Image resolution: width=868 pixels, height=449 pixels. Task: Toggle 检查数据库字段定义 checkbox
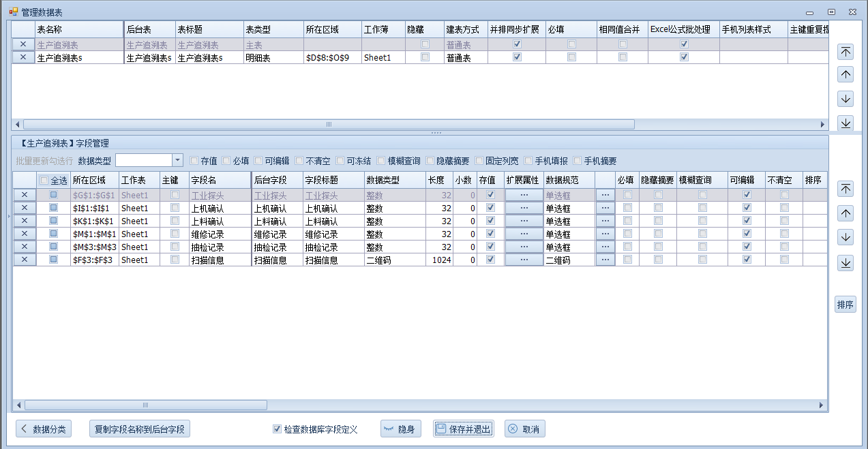click(x=277, y=429)
